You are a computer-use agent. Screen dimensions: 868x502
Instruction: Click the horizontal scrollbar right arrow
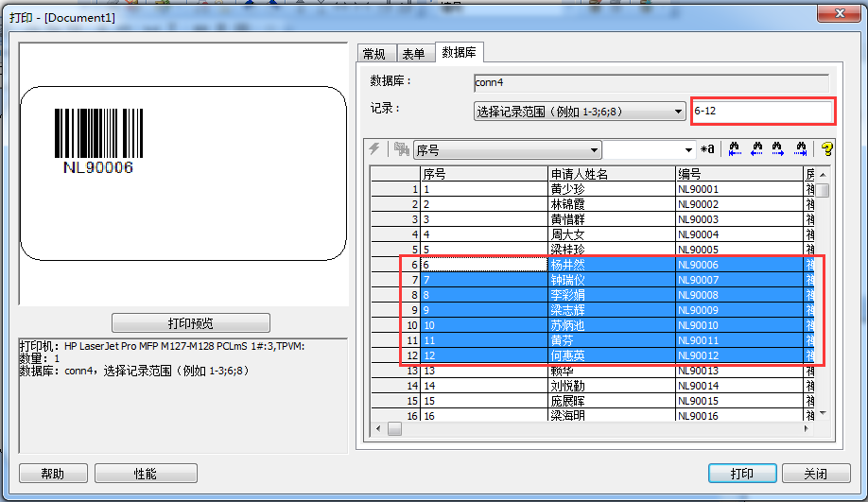coord(806,428)
